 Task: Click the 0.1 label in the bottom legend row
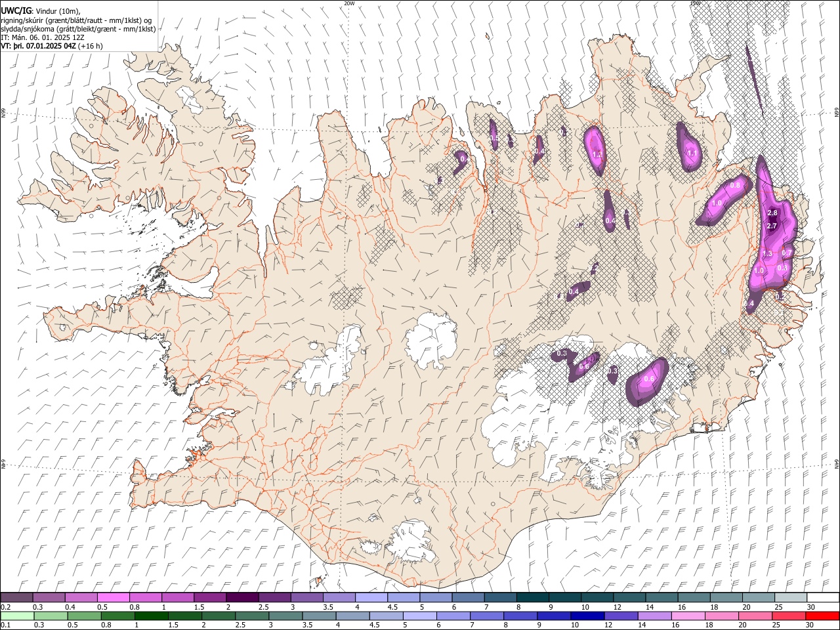click(x=5, y=625)
